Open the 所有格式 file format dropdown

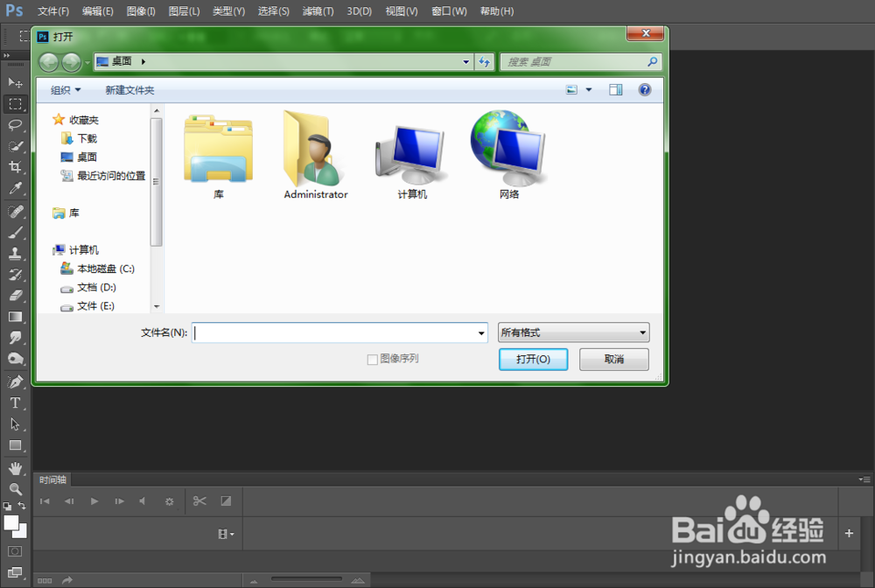[x=573, y=332]
